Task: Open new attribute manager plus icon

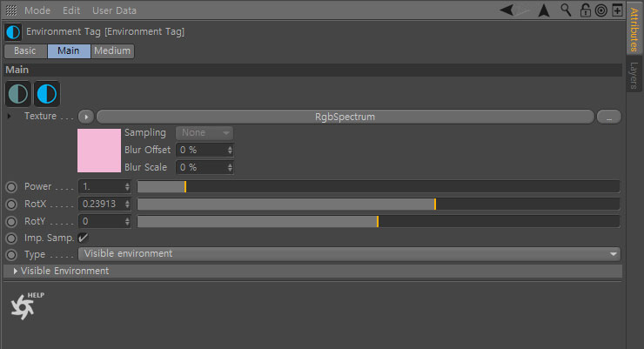Action: pos(617,10)
